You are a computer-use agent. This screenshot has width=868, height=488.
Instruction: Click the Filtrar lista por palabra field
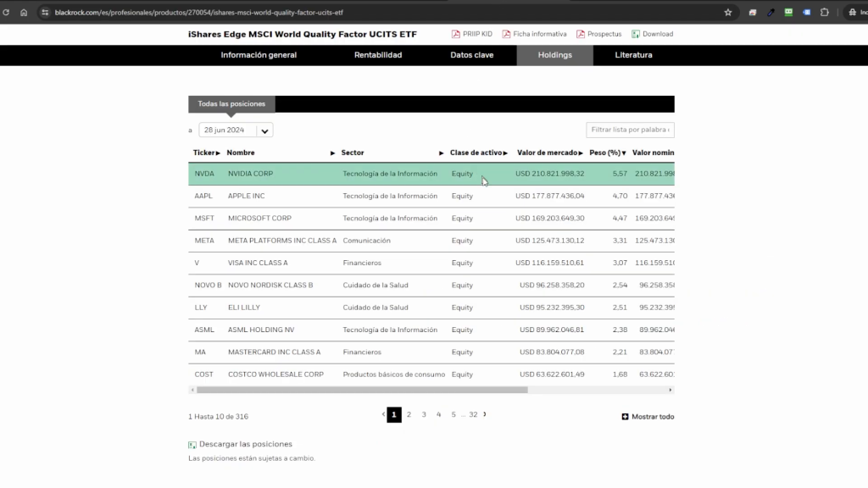(630, 130)
